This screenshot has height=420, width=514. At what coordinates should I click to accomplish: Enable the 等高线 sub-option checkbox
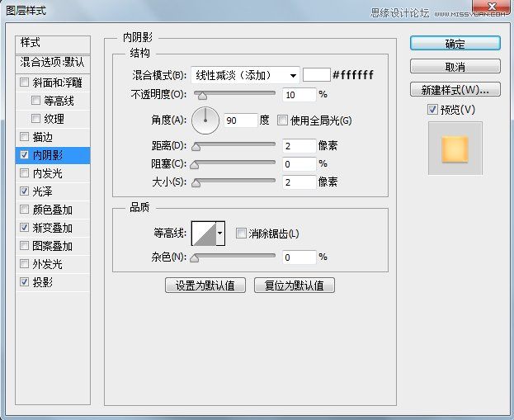point(35,100)
